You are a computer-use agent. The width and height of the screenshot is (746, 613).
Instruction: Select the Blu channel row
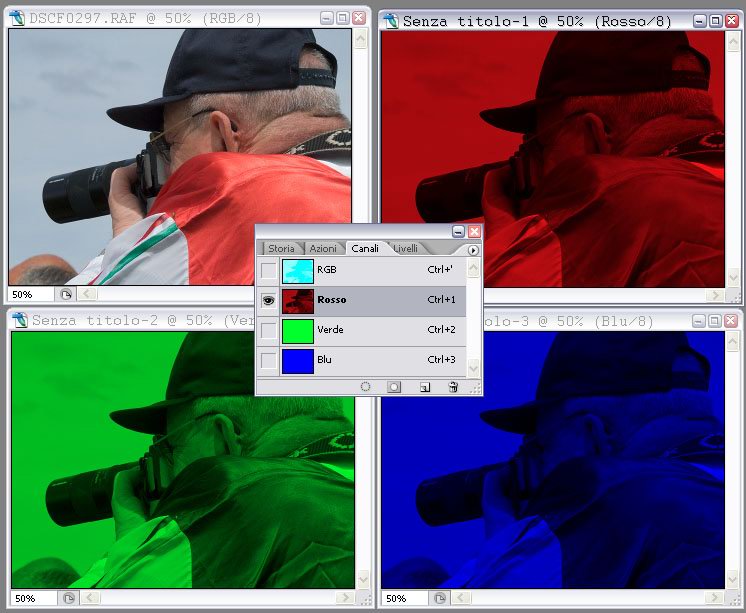380,360
